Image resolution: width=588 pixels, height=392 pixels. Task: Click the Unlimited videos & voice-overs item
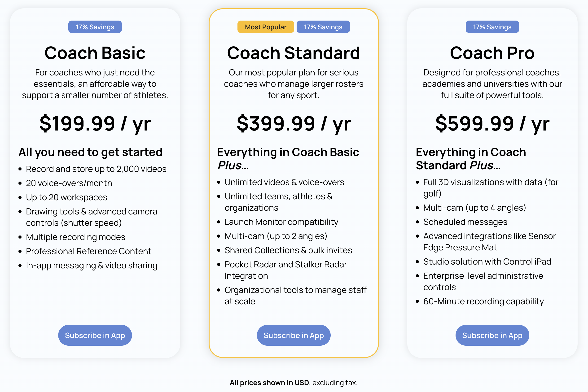point(284,182)
